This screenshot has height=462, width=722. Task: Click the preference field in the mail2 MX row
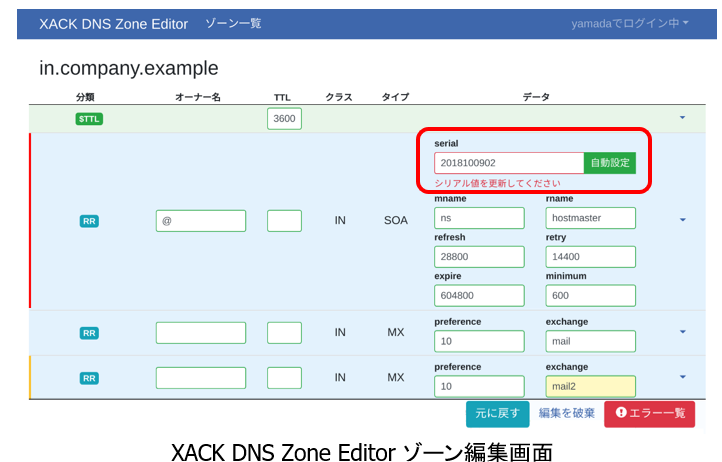click(x=479, y=386)
